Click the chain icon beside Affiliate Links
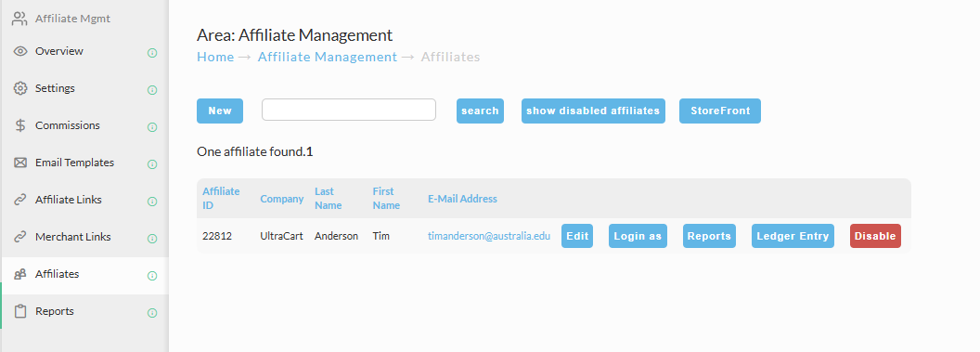980x352 pixels. click(x=20, y=200)
